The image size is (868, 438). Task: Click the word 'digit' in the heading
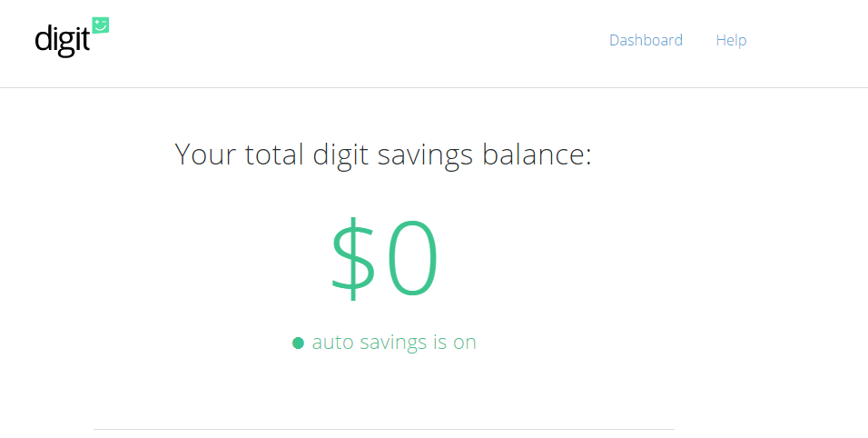(340, 154)
